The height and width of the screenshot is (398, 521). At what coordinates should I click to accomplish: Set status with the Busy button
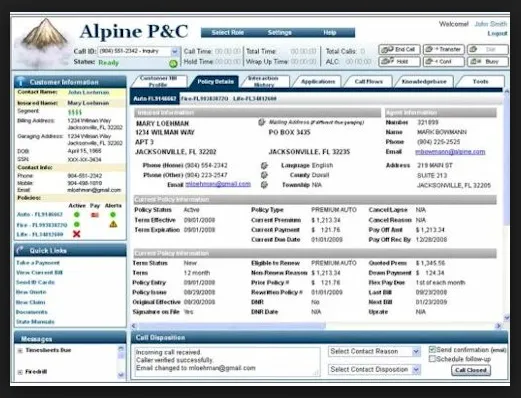tap(488, 62)
